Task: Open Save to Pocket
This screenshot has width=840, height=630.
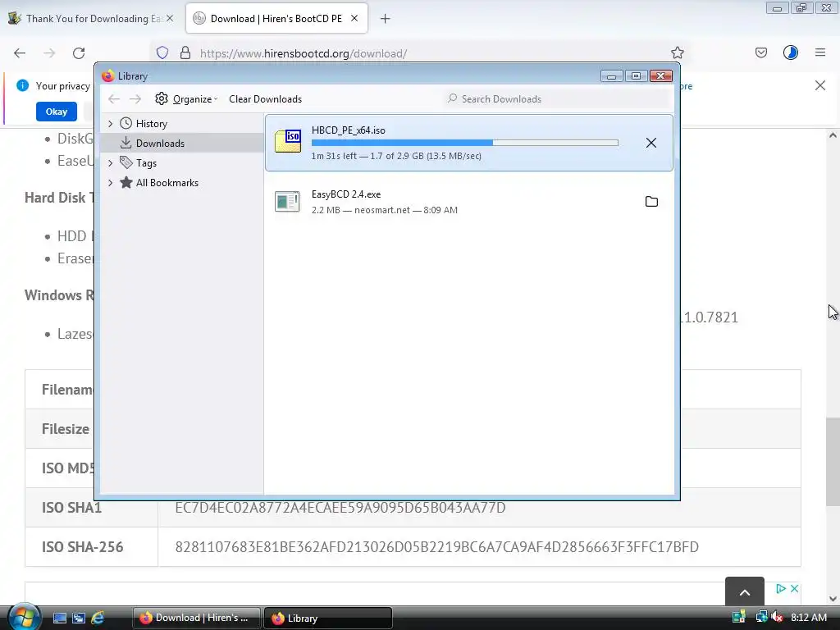Action: 760,52
